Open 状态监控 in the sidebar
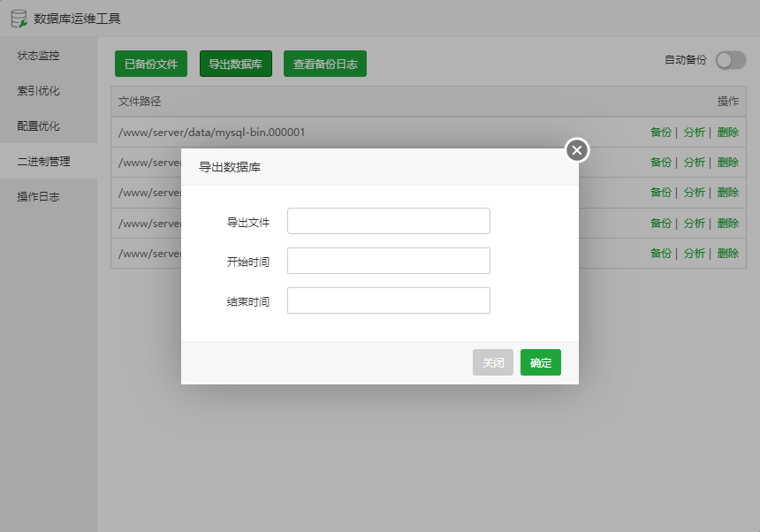This screenshot has width=760, height=532. [38, 56]
